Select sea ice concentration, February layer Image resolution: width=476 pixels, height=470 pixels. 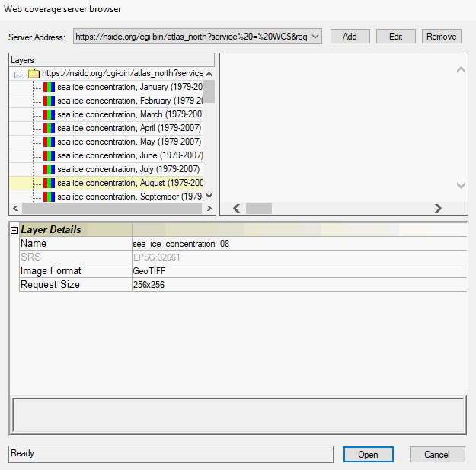tap(129, 101)
